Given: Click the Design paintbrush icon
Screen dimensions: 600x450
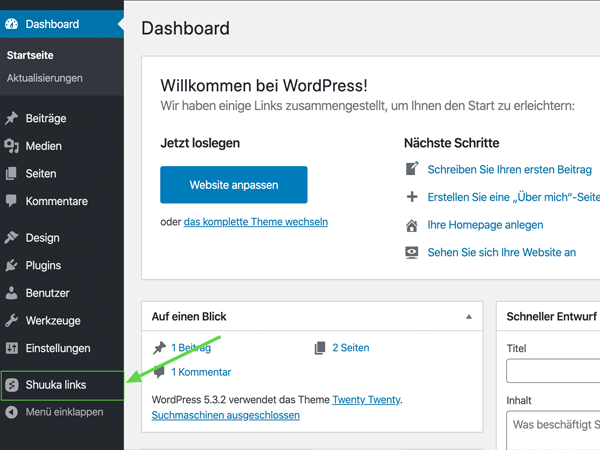Looking at the screenshot, I should point(11,238).
